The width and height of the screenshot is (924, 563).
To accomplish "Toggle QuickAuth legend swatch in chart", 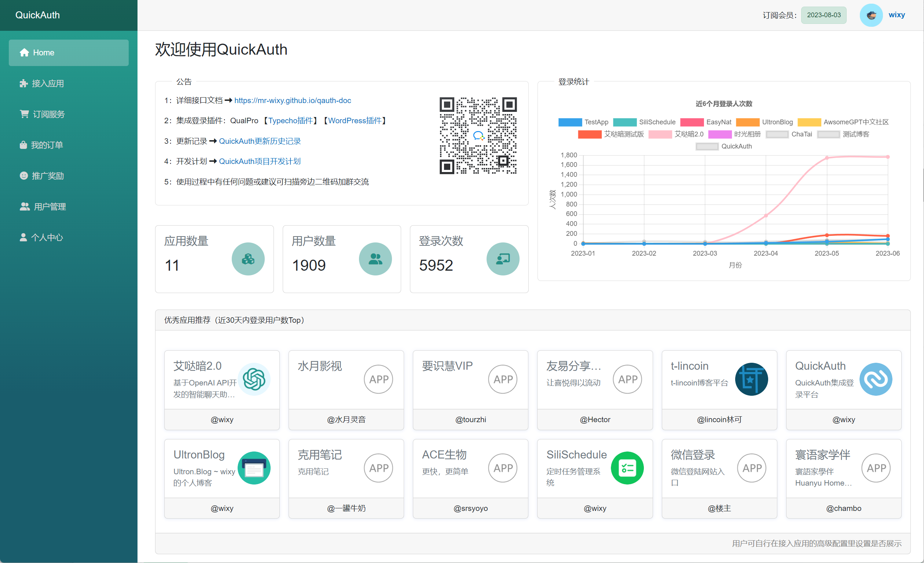I will click(707, 147).
